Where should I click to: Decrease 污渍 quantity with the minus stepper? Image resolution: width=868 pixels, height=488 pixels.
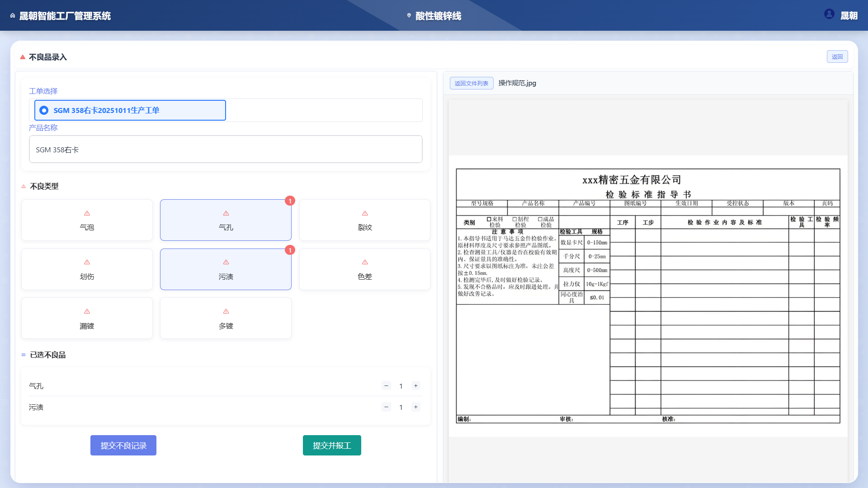386,407
